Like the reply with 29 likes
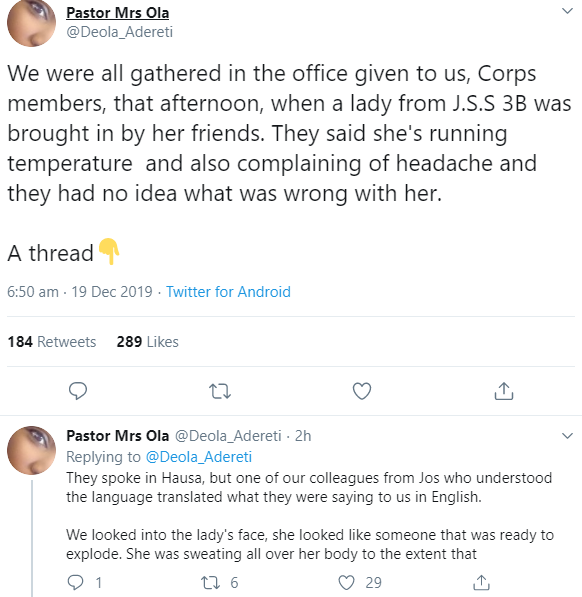Screen dimensions: 582x597 pyautogui.click(x=346, y=583)
